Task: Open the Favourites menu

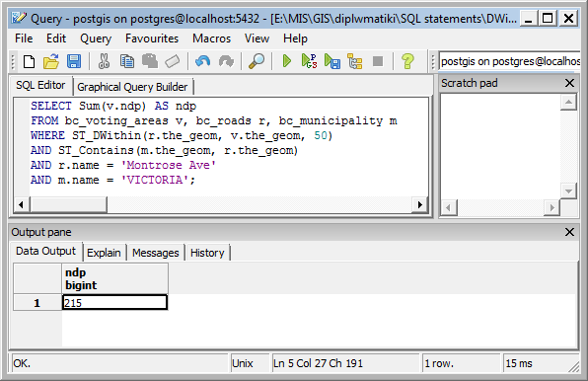Action: pos(152,38)
